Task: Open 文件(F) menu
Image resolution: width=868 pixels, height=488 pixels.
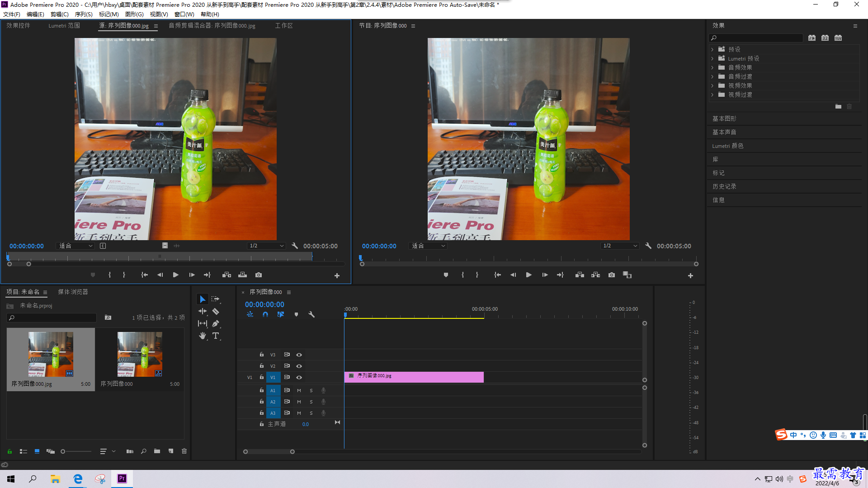Action: (12, 14)
